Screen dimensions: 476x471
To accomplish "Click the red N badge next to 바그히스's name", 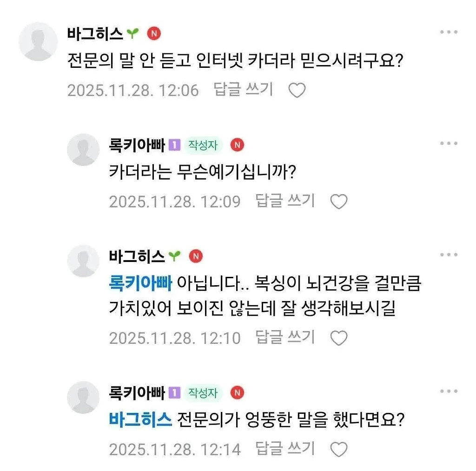I will tap(154, 33).
